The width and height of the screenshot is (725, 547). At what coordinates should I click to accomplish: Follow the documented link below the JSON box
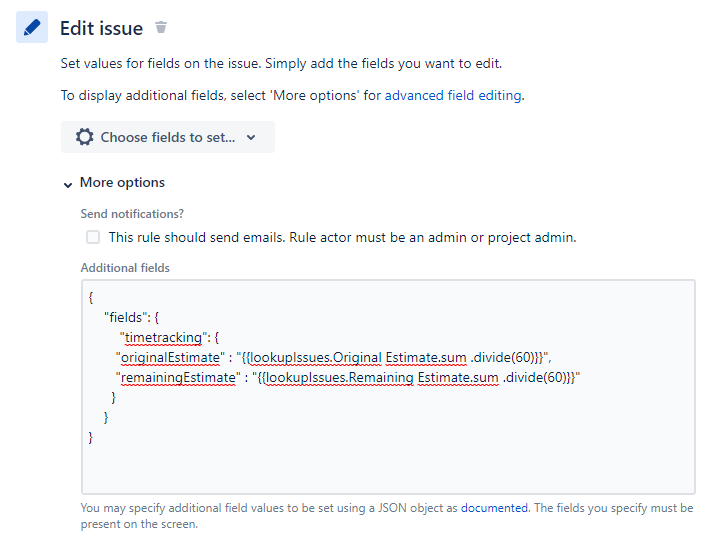[x=494, y=508]
